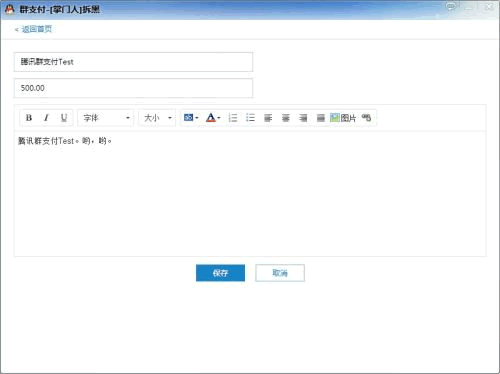Open the 大小 font size dropdown

click(157, 118)
